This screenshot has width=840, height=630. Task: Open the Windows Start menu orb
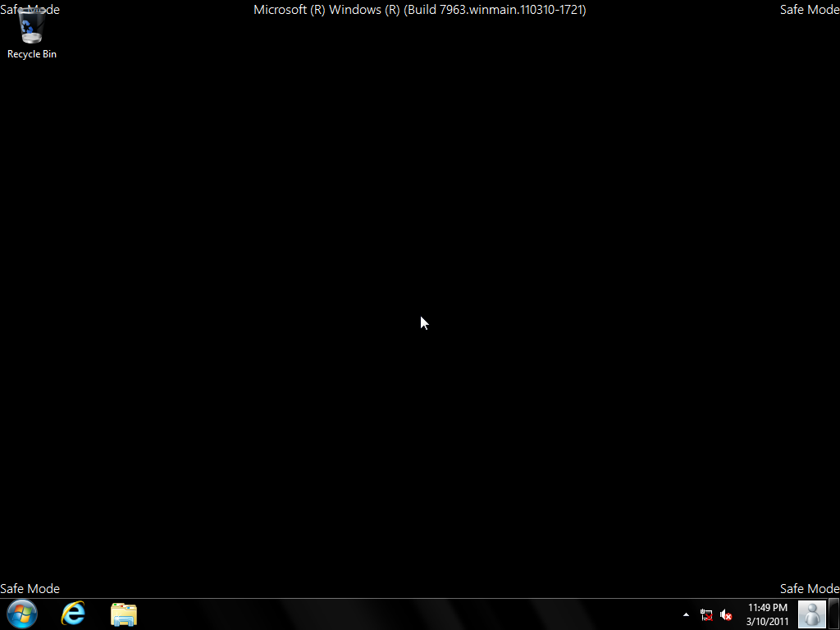click(22, 614)
